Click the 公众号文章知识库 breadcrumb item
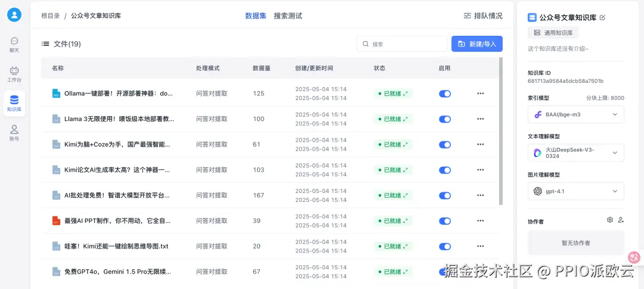 point(96,16)
